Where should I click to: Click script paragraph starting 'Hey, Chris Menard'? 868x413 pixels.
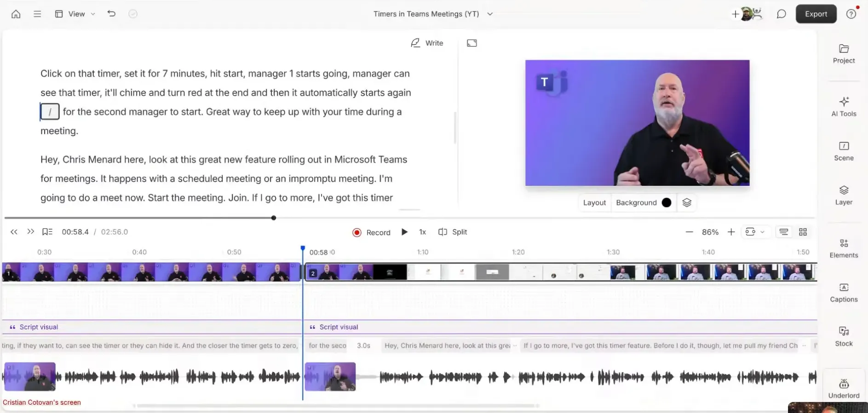point(224,179)
